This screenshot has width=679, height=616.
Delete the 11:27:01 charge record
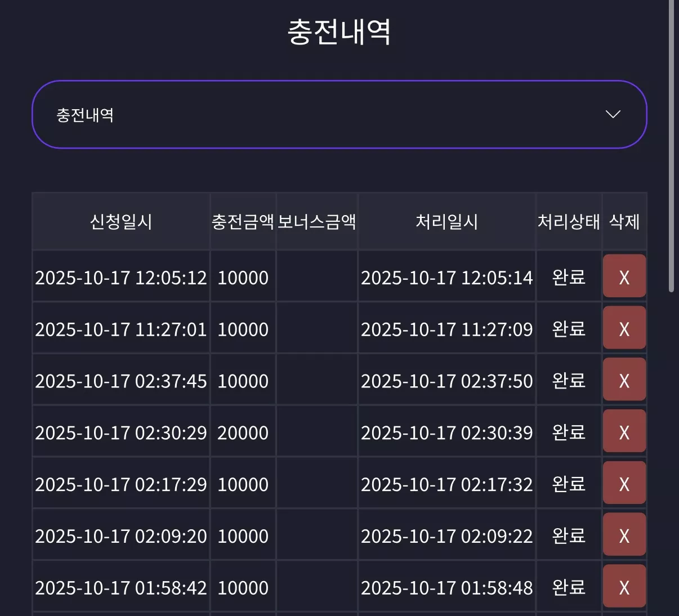[624, 328]
